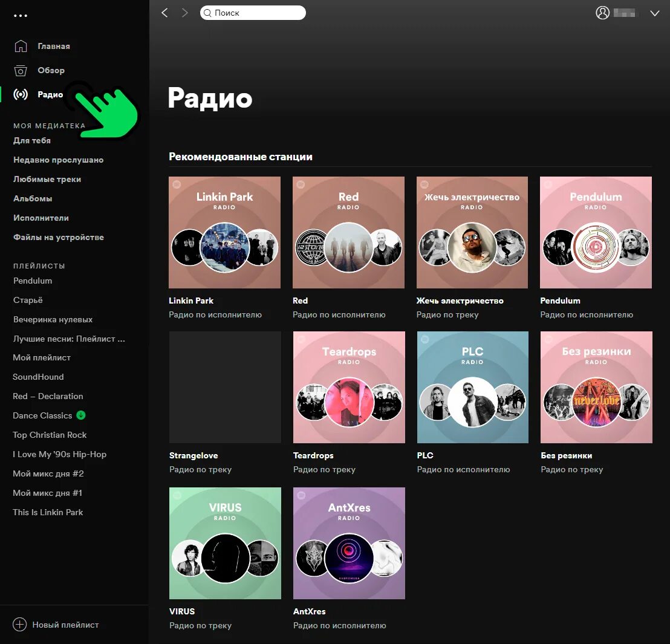Click the PLC station title below cover
The height and width of the screenshot is (644, 670).
pos(425,455)
